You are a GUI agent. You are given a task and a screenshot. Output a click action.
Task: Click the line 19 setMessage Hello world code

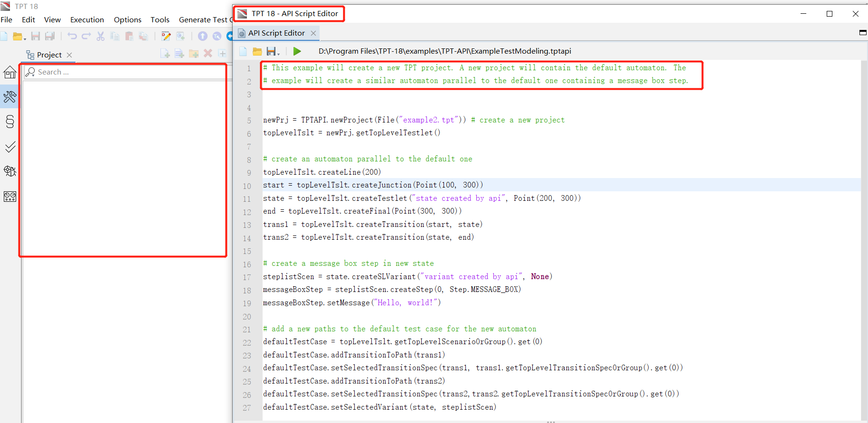click(x=352, y=303)
